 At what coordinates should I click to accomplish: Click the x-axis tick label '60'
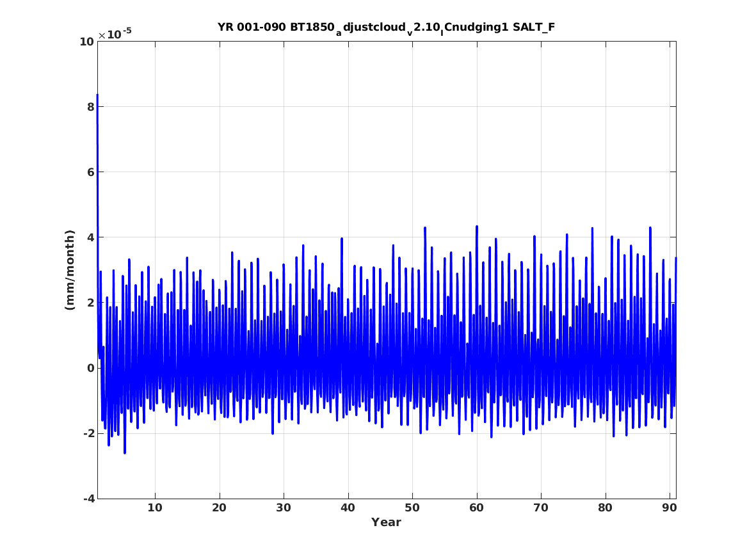[x=476, y=508]
